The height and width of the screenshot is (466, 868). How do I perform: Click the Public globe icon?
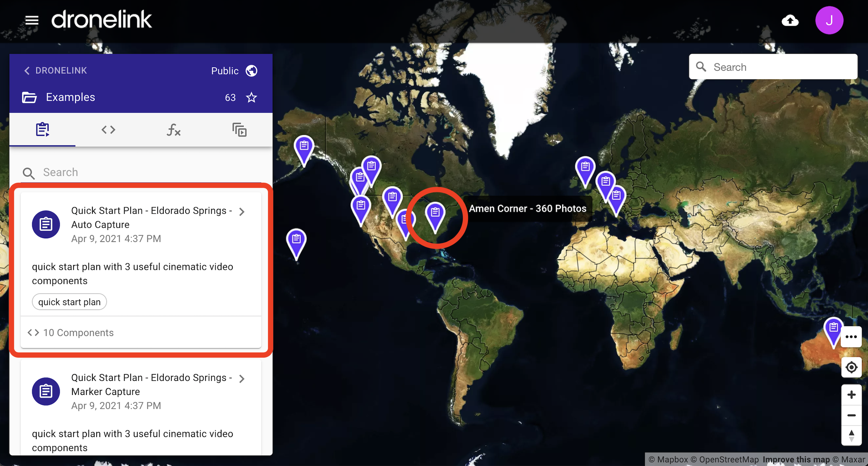coord(252,71)
